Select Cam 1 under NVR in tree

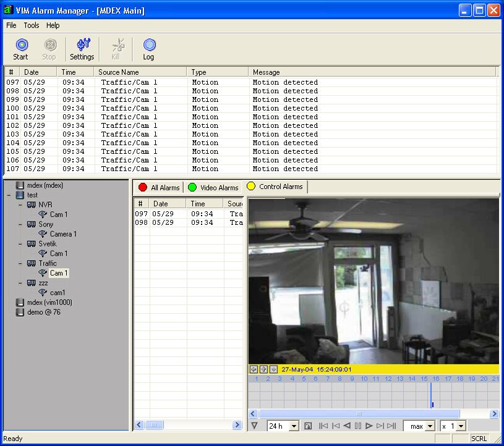59,214
